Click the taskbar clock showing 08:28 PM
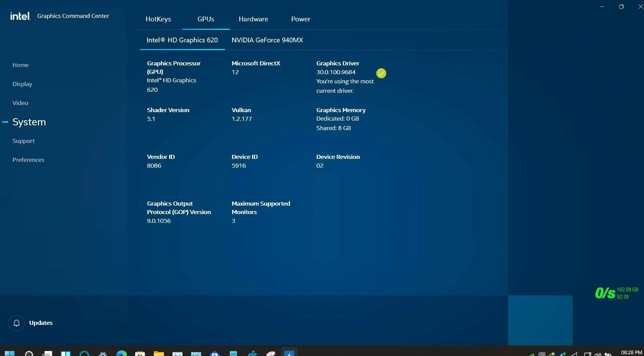644x356 pixels. tap(631, 353)
